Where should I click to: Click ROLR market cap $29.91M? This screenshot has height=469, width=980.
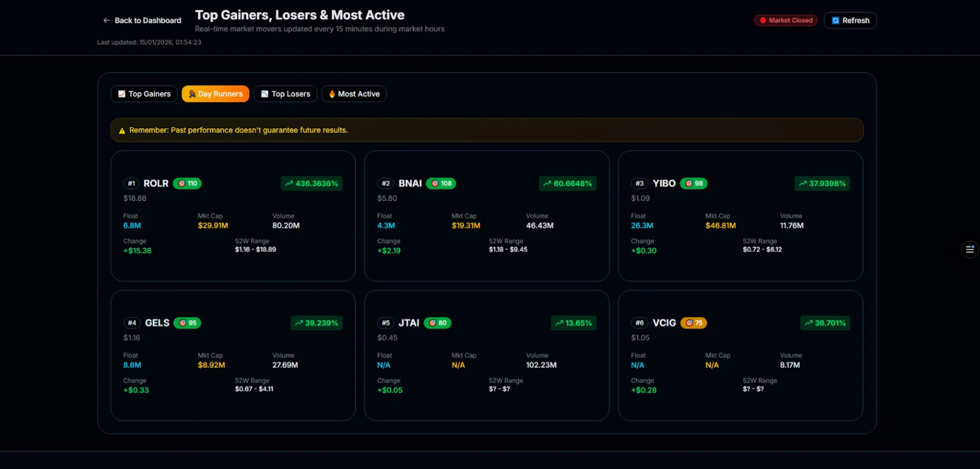tap(213, 226)
